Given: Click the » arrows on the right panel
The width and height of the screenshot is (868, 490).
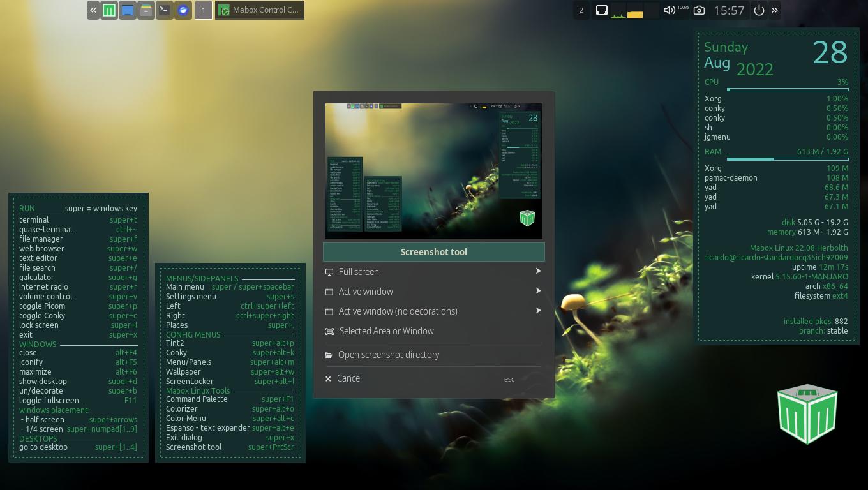Looking at the screenshot, I should point(775,10).
